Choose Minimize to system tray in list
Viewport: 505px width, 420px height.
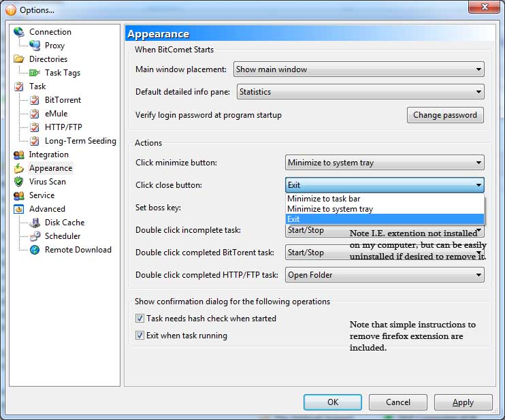click(x=385, y=209)
